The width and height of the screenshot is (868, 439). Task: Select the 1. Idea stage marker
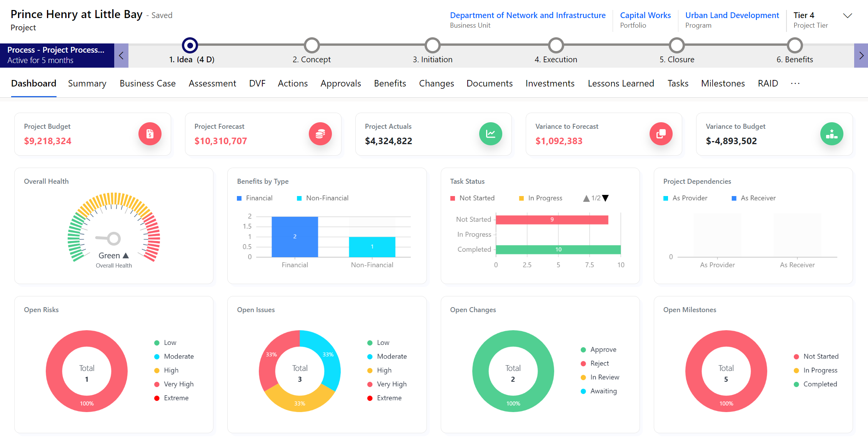[190, 45]
